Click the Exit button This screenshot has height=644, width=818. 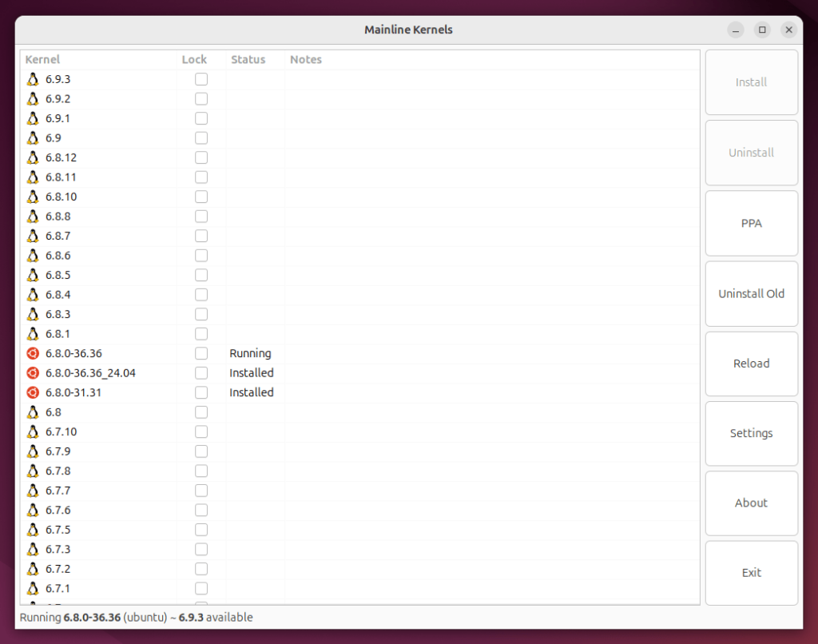pos(751,573)
